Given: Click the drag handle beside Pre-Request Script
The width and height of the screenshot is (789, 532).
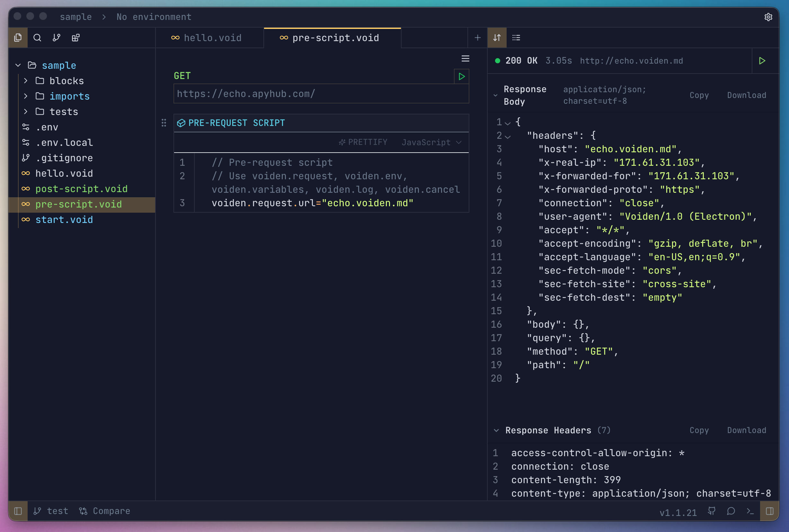Looking at the screenshot, I should pos(164,123).
